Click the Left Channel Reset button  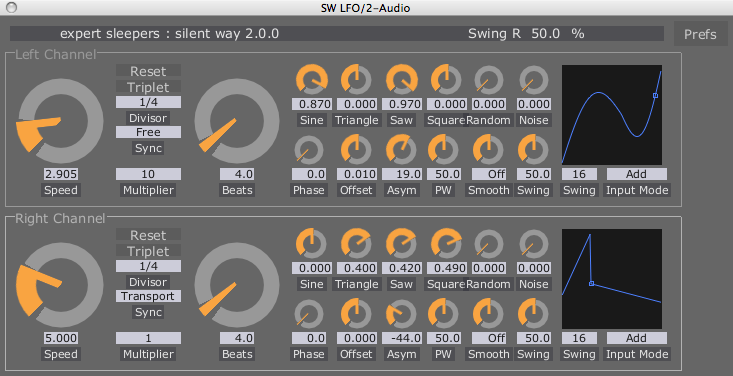click(148, 71)
